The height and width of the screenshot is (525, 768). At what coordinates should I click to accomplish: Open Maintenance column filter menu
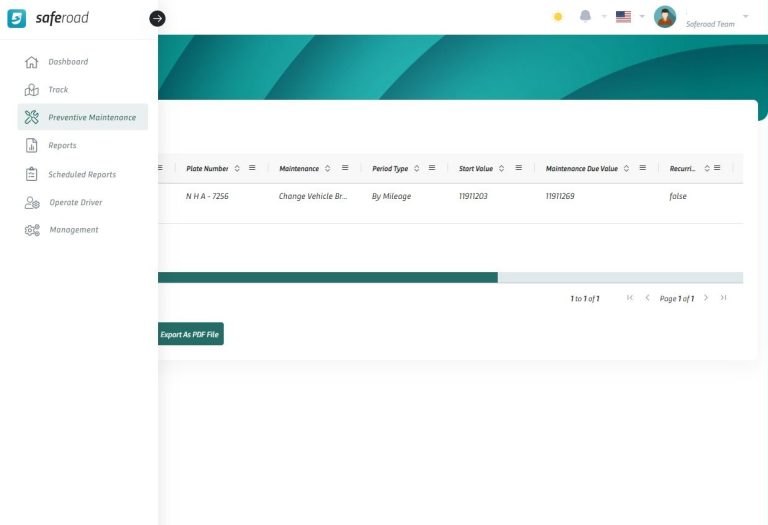point(345,168)
